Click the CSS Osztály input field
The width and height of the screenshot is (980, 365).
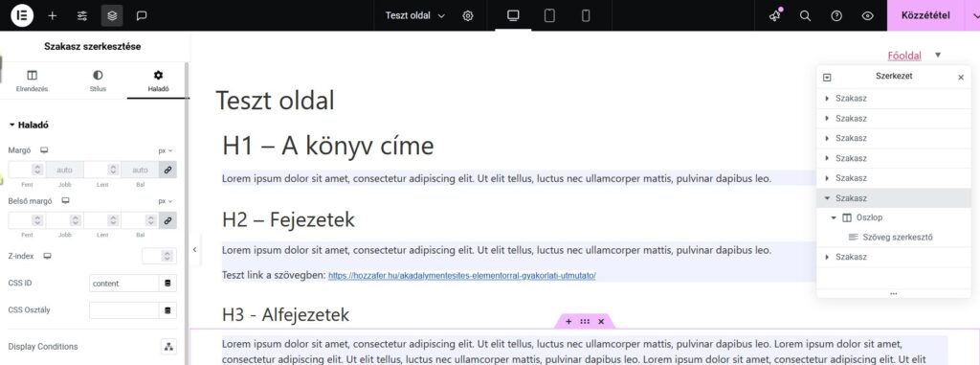coord(123,309)
